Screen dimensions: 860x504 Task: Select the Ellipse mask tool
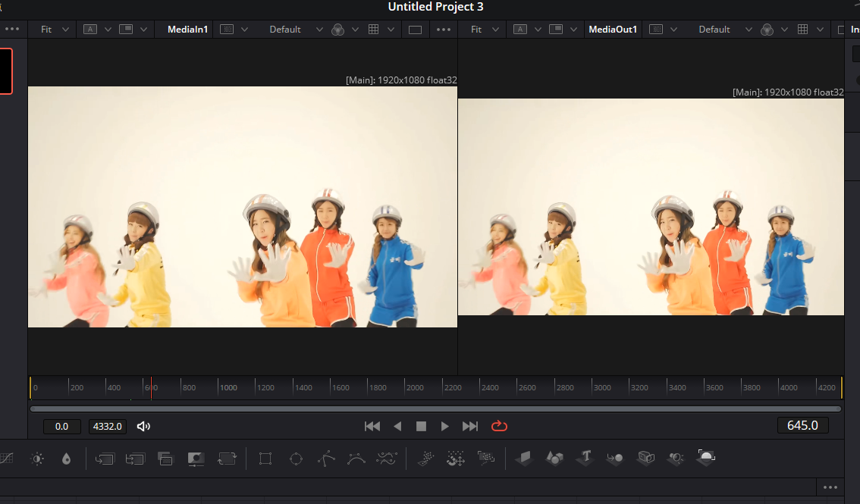(x=296, y=459)
